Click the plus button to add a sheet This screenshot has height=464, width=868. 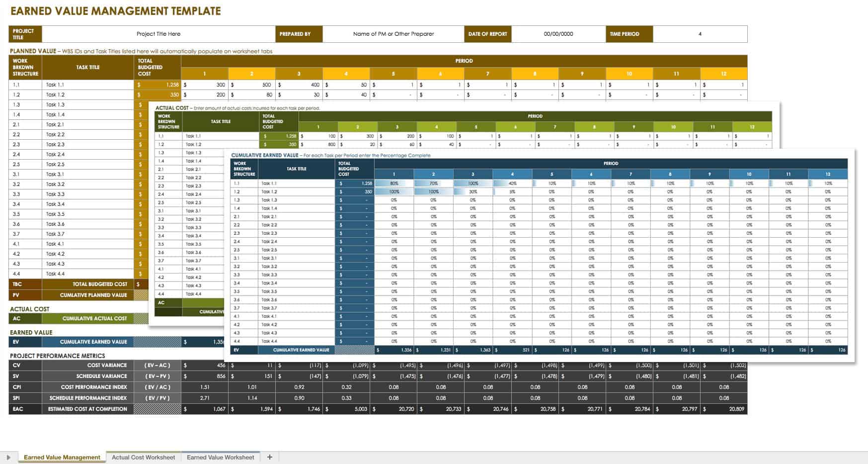[x=270, y=457]
